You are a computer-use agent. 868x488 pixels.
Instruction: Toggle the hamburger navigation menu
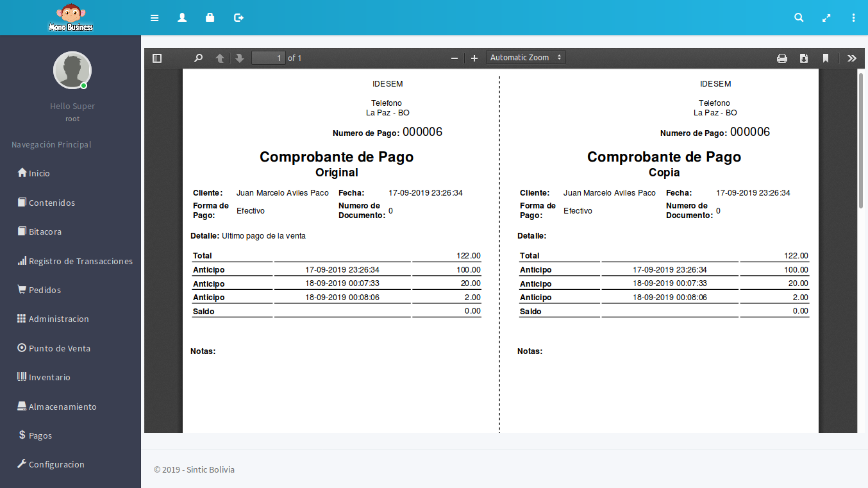tap(154, 18)
